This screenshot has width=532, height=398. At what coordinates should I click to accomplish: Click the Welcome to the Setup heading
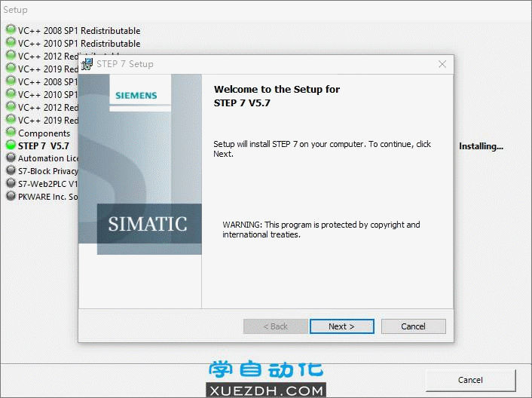[277, 96]
